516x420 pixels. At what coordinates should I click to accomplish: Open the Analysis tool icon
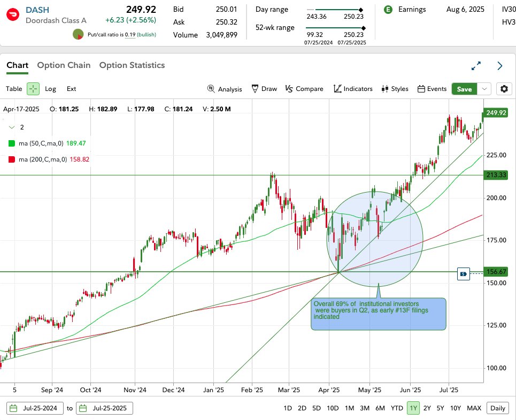[x=211, y=89]
